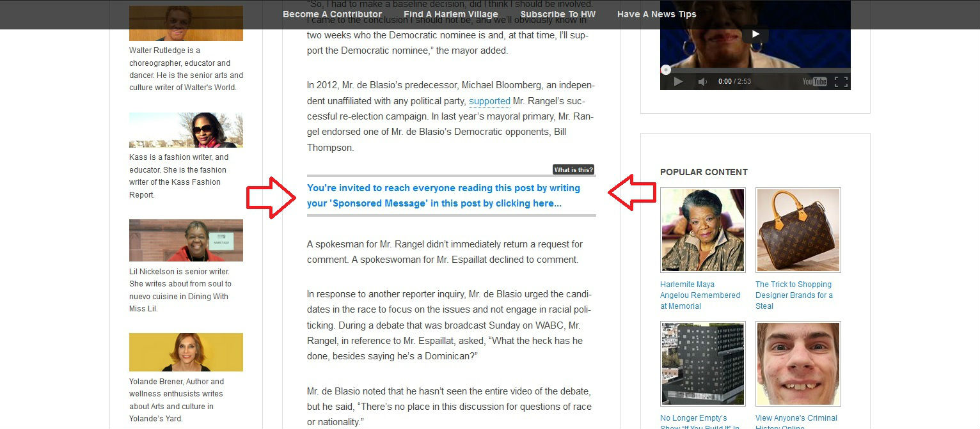Screen dimensions: 980x429
Task: Open View Anyone's Criminal History link
Action: point(796,422)
